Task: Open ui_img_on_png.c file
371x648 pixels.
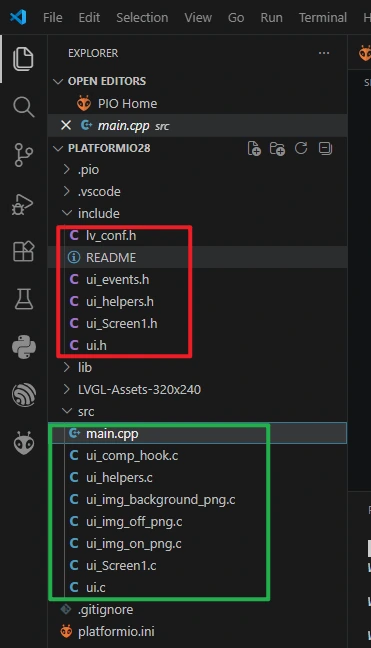Action: point(197,543)
